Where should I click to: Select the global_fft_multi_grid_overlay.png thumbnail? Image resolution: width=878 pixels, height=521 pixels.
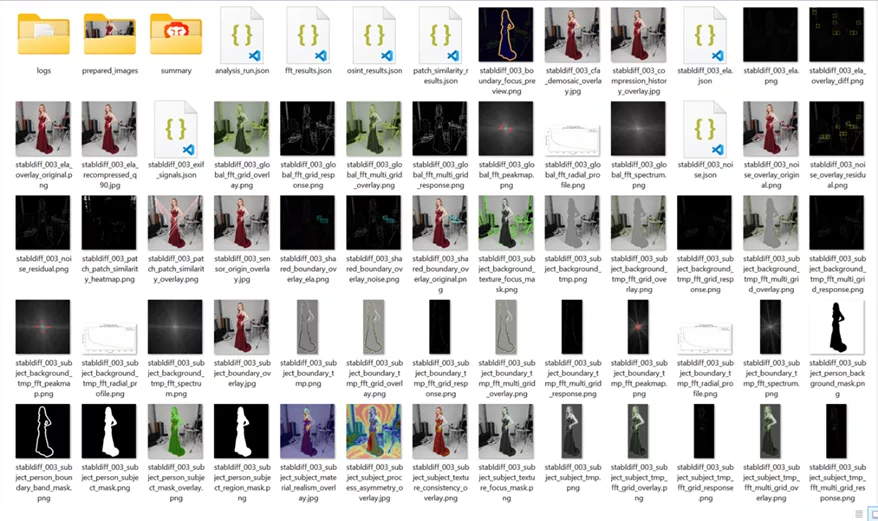point(373,129)
